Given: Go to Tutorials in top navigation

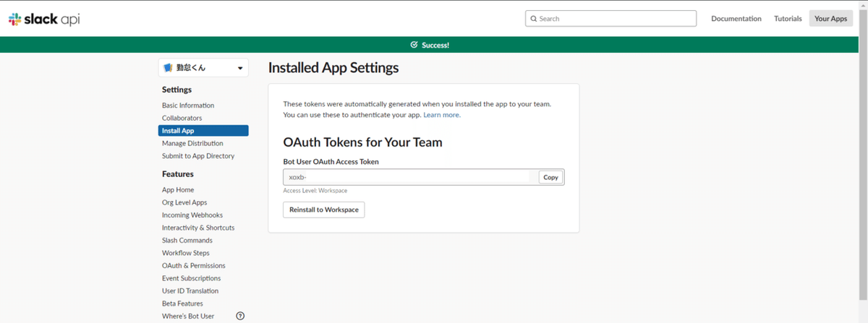Looking at the screenshot, I should coord(788,19).
